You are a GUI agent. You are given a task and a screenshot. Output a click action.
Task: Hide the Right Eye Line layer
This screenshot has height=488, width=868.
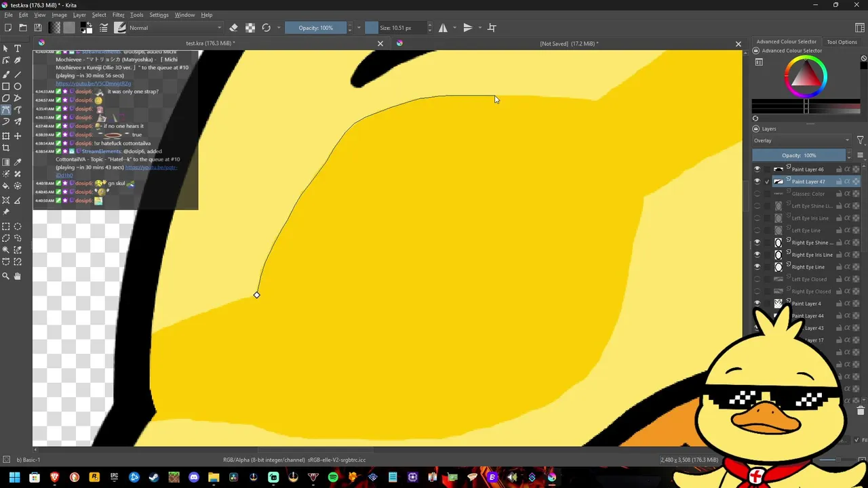click(757, 267)
